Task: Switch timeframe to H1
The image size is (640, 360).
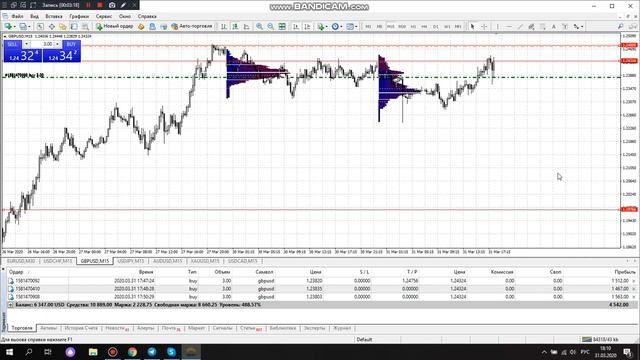Action: pos(413,27)
